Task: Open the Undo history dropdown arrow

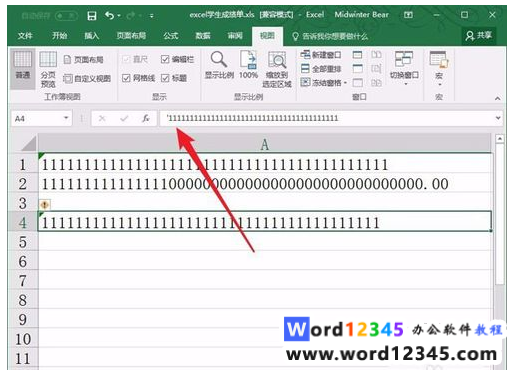Action: (119, 16)
